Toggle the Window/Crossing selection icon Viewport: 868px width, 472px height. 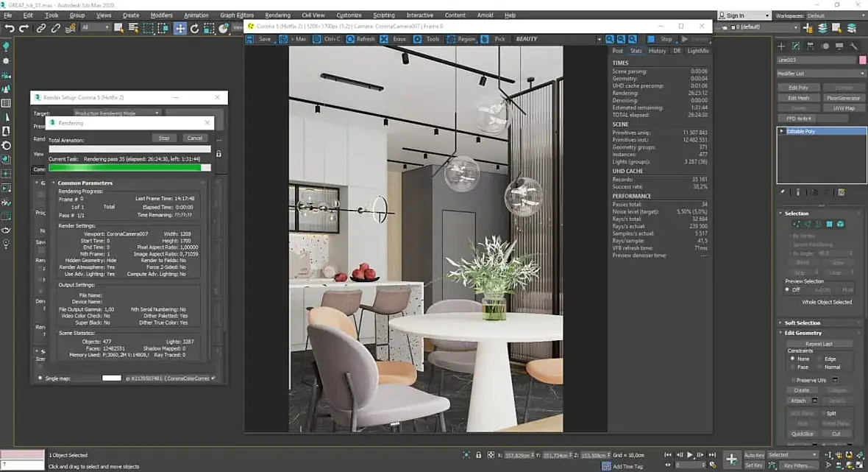[163, 28]
